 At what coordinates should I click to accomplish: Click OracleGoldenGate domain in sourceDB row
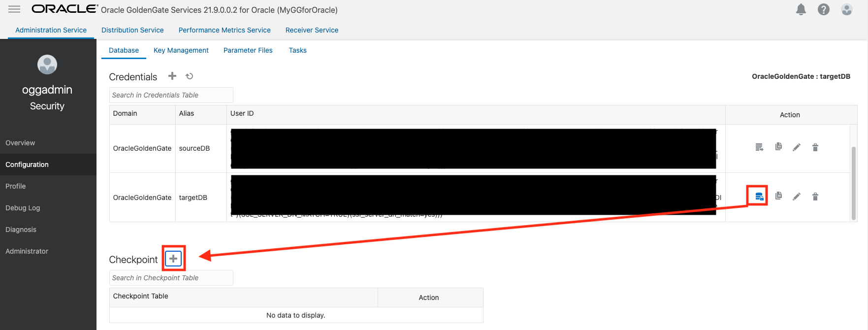pyautogui.click(x=142, y=148)
